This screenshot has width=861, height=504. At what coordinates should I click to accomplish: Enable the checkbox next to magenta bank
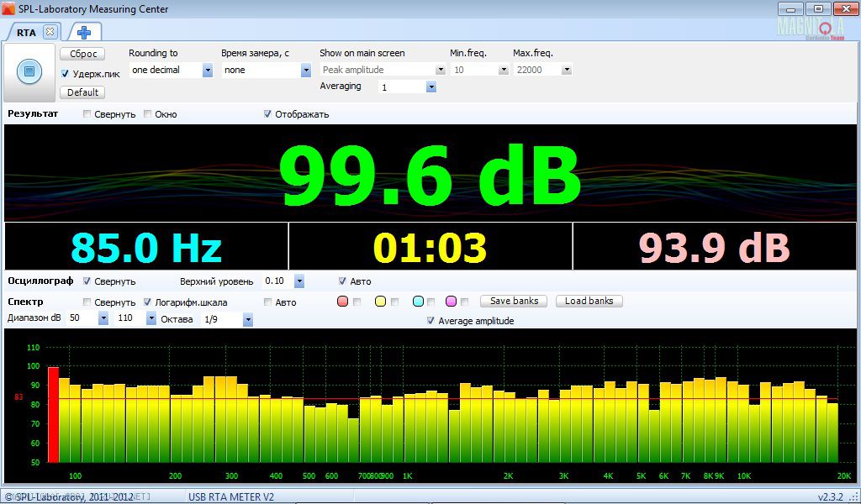pos(464,302)
